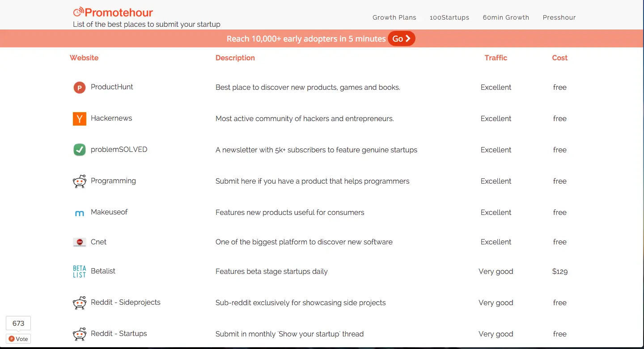Open the Growth Plans menu item

click(394, 17)
